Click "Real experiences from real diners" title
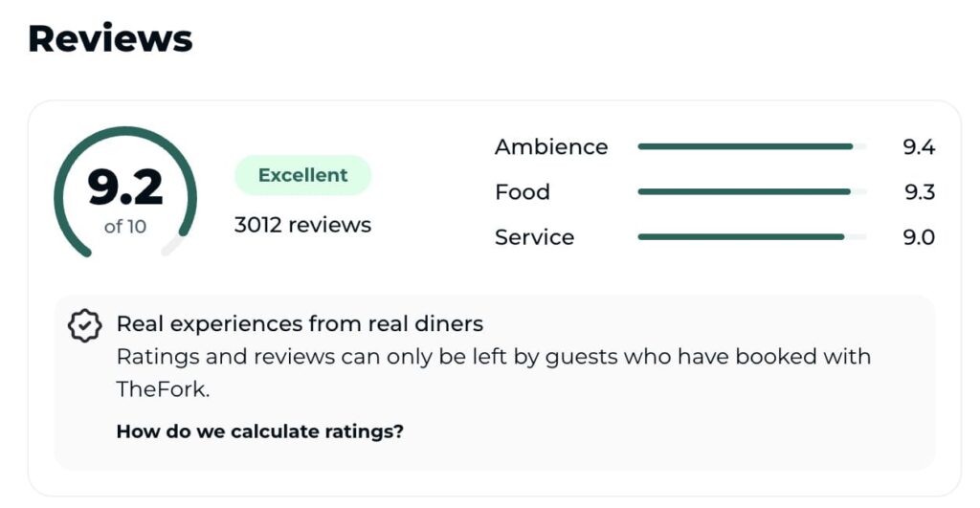980x508 pixels. (x=300, y=323)
